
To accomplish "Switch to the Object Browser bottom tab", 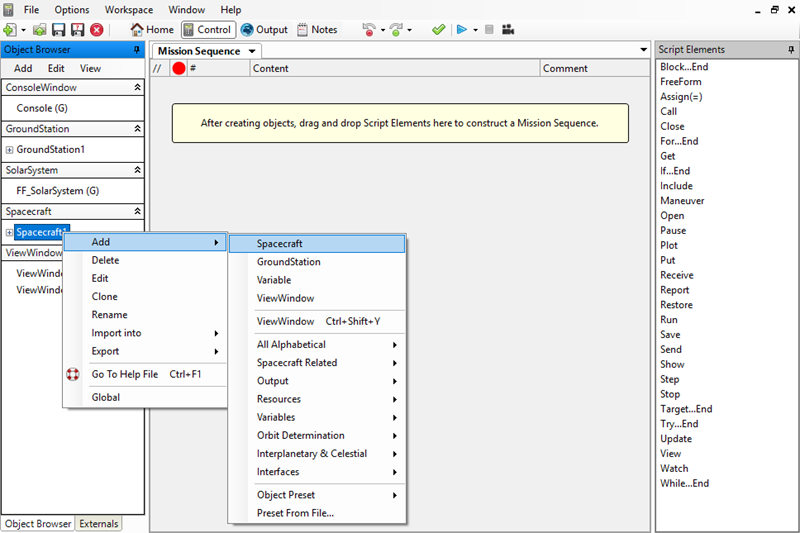I will click(38, 524).
